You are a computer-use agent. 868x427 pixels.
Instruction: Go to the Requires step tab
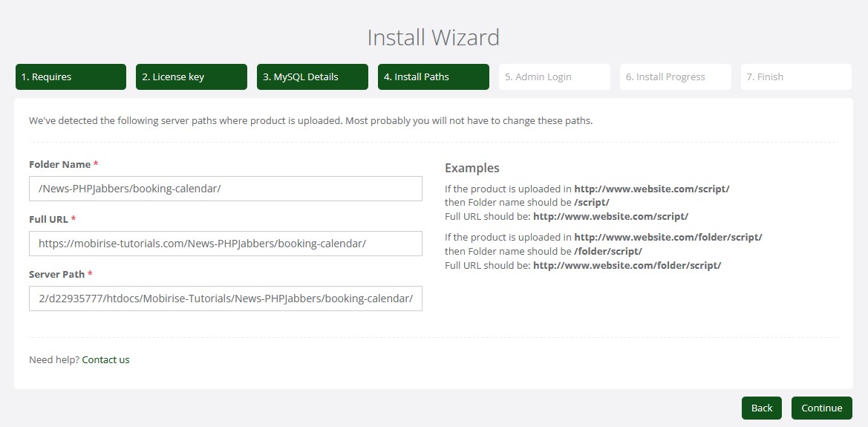[71, 77]
